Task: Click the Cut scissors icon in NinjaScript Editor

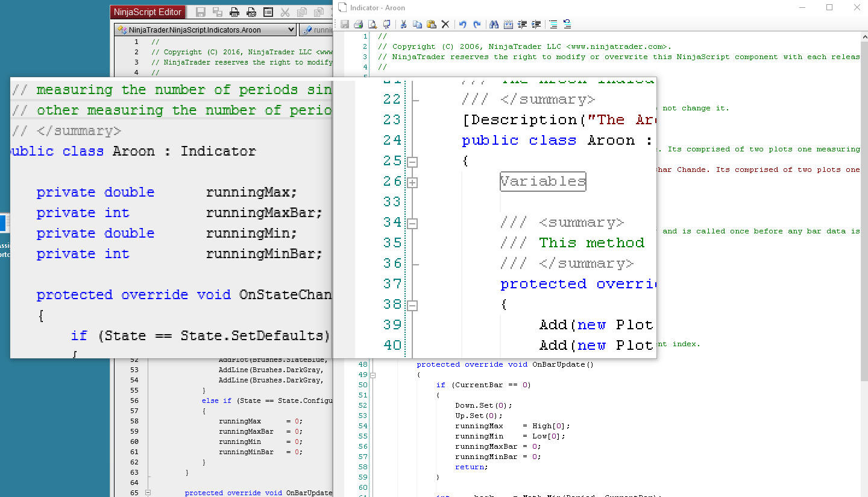Action: [x=285, y=12]
